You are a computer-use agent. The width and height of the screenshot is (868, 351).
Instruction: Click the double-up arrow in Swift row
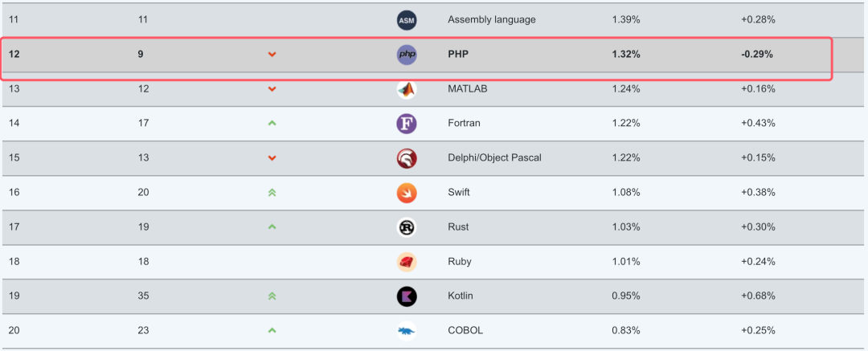point(272,193)
